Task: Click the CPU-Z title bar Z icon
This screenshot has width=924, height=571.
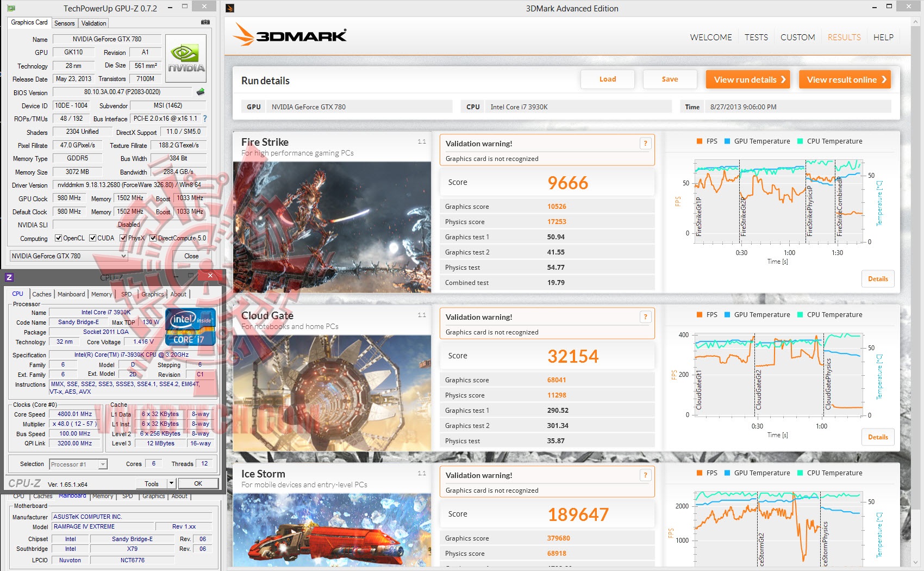Action: tap(9, 277)
